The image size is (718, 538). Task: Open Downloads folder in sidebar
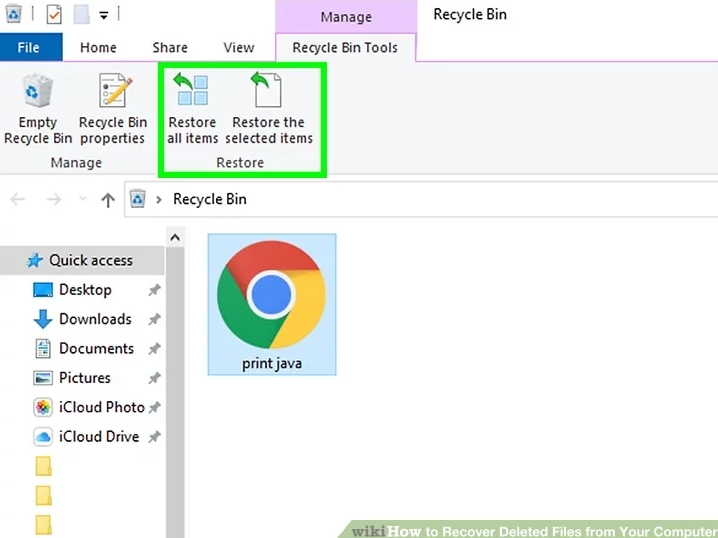95,319
